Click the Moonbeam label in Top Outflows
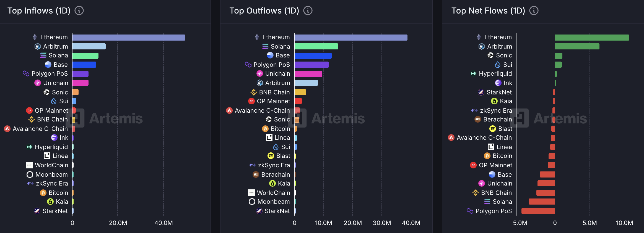Screen dimensions: 644x233 click(x=274, y=202)
